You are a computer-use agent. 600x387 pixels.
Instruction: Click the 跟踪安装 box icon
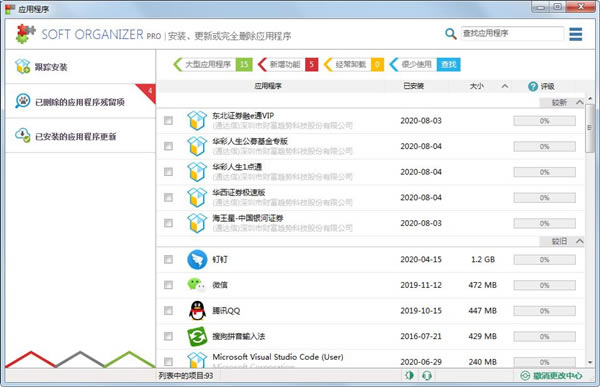(23, 67)
